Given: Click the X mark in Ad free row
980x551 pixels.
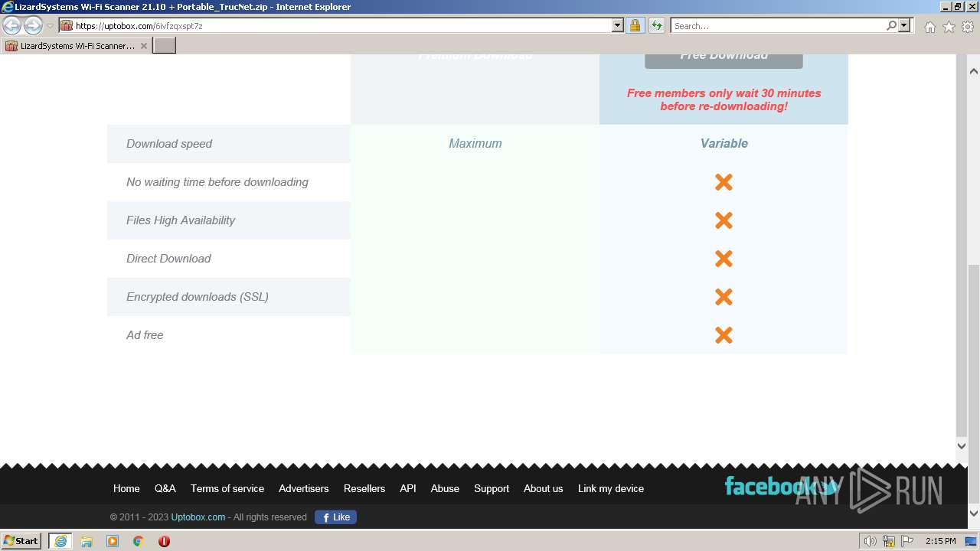Looking at the screenshot, I should coord(724,335).
